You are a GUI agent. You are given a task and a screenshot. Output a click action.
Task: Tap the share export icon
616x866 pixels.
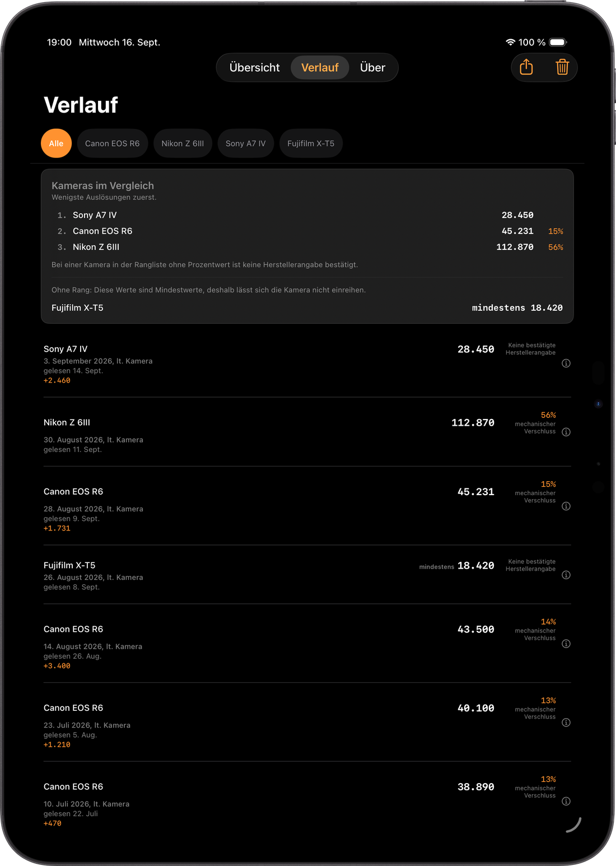tap(526, 67)
